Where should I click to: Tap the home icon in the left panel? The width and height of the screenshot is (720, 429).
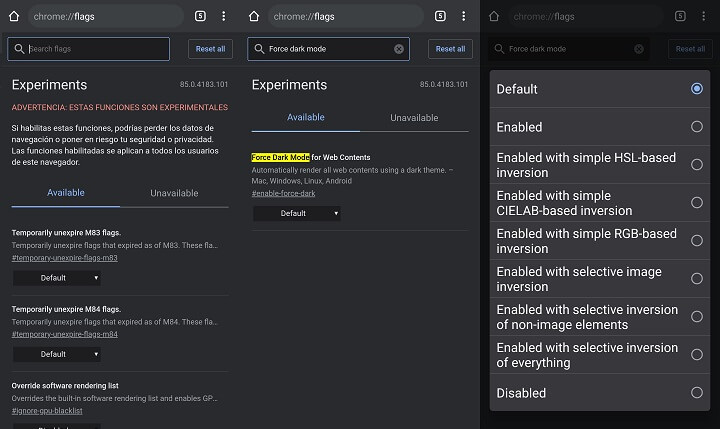(14, 16)
